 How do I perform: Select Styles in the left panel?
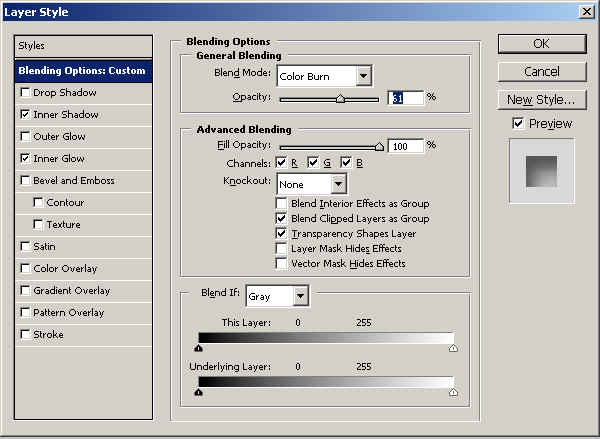[83, 46]
